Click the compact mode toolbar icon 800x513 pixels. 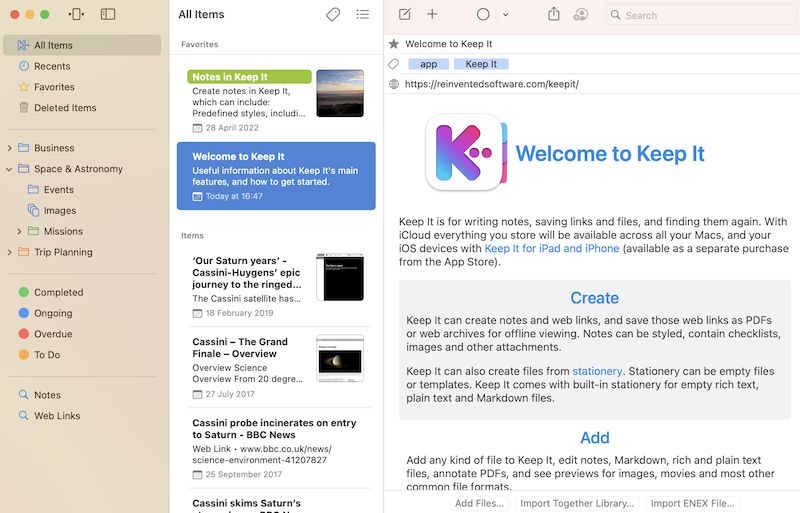coord(77,14)
